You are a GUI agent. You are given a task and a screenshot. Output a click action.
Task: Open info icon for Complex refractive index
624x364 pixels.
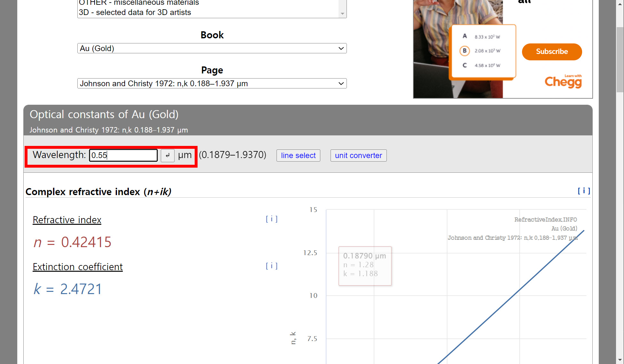coord(584,191)
